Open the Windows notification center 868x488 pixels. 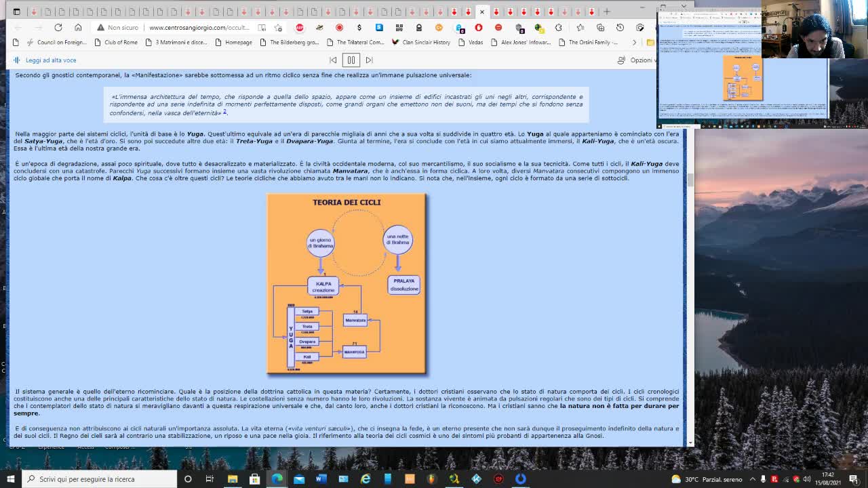pos(854,479)
